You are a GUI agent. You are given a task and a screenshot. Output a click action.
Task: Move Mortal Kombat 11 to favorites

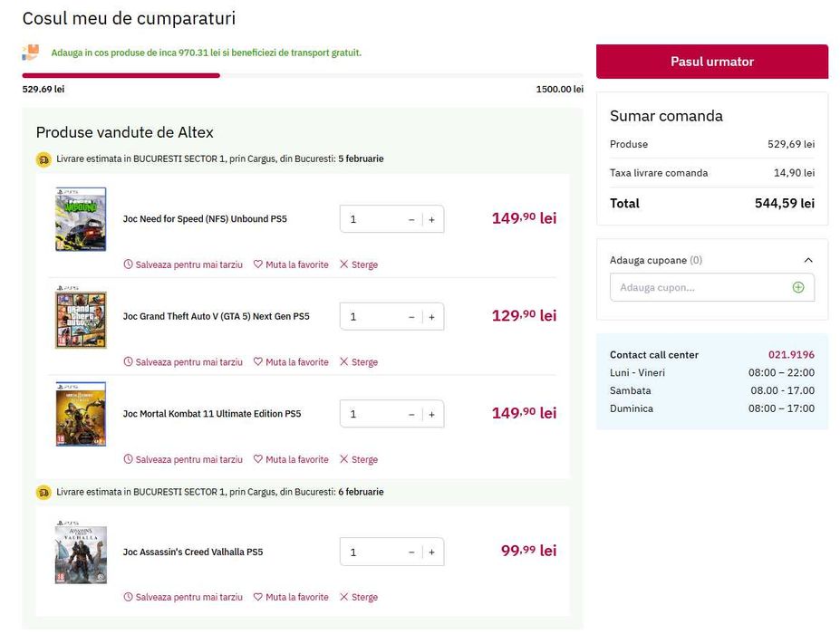click(291, 459)
